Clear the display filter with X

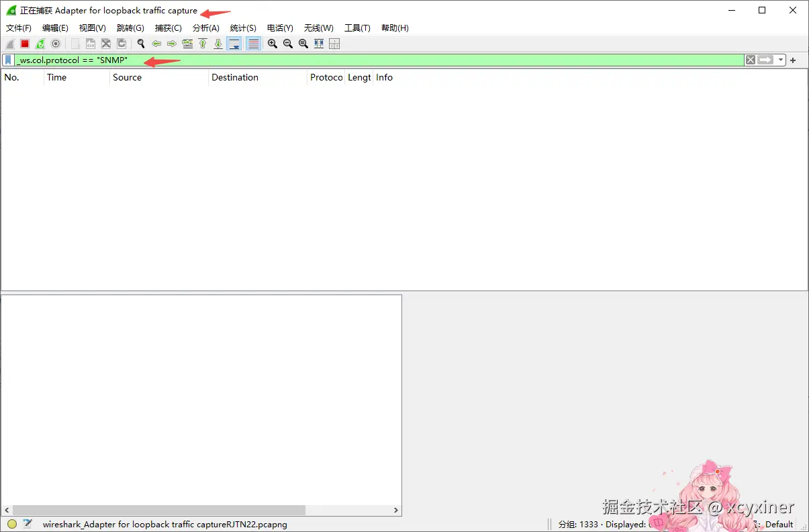click(751, 60)
